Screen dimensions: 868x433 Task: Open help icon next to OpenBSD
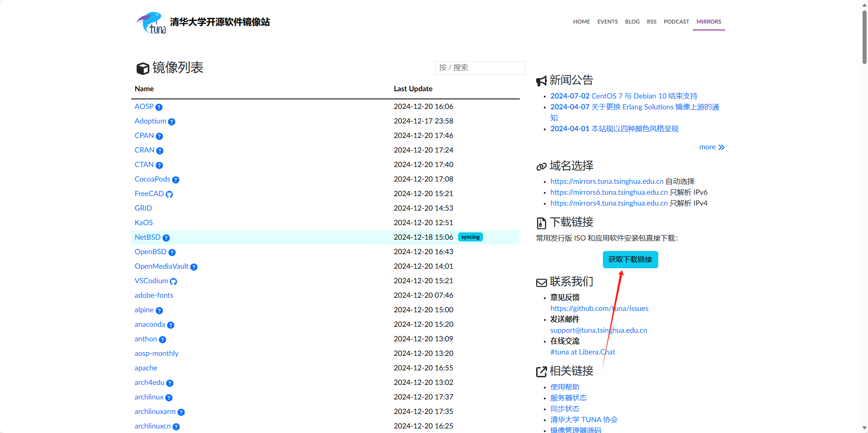[172, 252]
